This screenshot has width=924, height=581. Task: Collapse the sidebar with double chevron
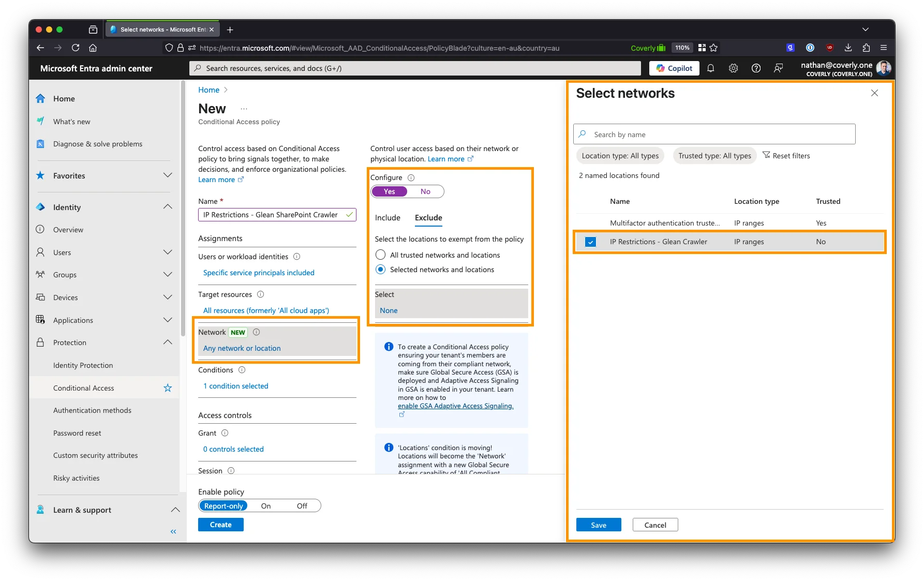[173, 531]
